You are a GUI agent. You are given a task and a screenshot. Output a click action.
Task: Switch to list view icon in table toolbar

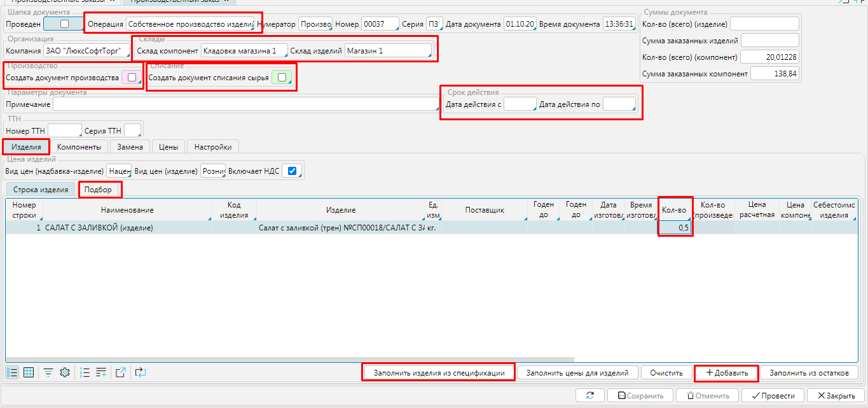(12, 373)
